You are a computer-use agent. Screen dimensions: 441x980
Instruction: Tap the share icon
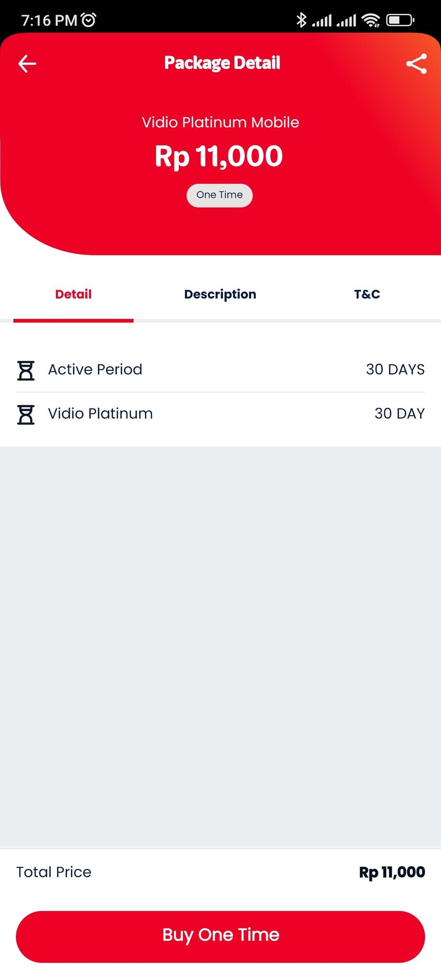point(416,64)
